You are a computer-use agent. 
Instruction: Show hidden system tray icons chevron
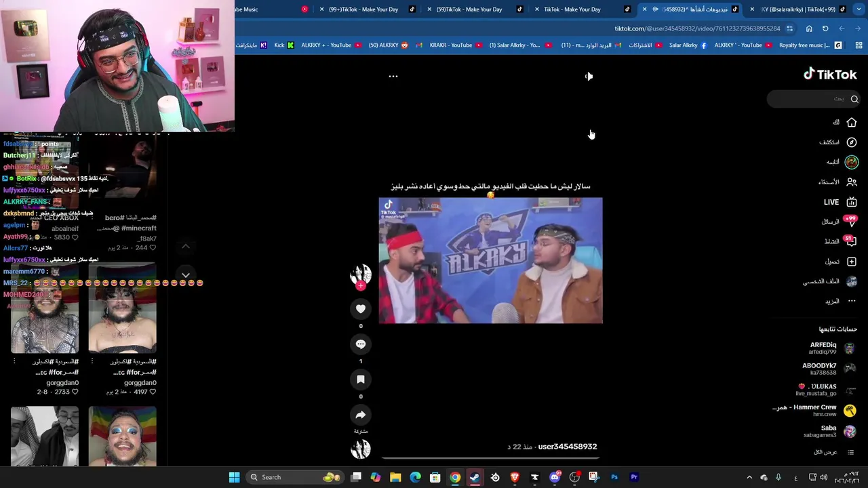point(749,477)
